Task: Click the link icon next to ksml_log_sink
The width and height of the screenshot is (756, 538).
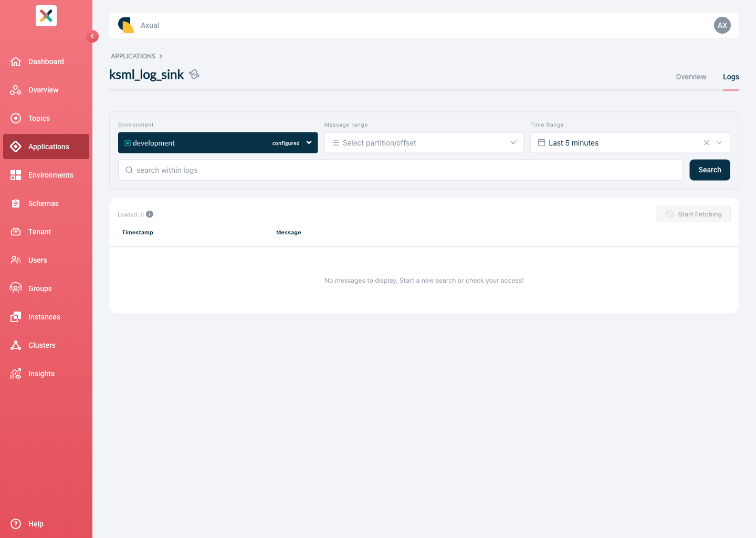Action: tap(194, 75)
